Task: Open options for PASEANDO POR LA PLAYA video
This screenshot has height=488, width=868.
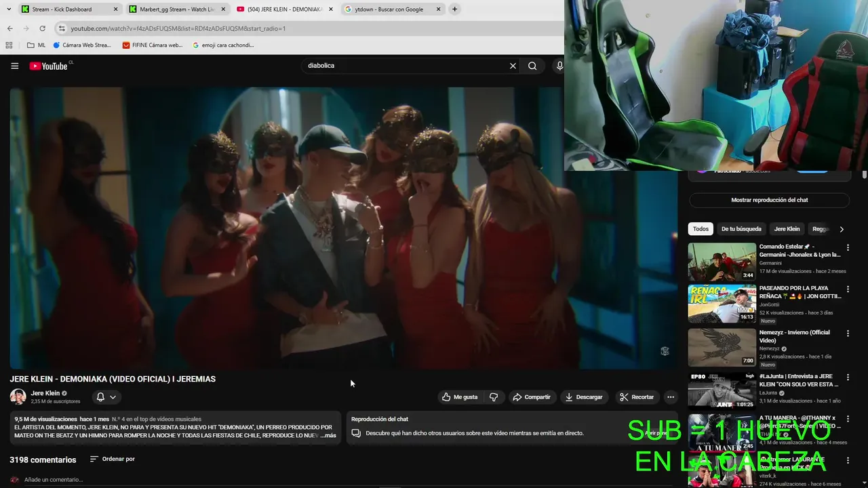Action: click(848, 290)
